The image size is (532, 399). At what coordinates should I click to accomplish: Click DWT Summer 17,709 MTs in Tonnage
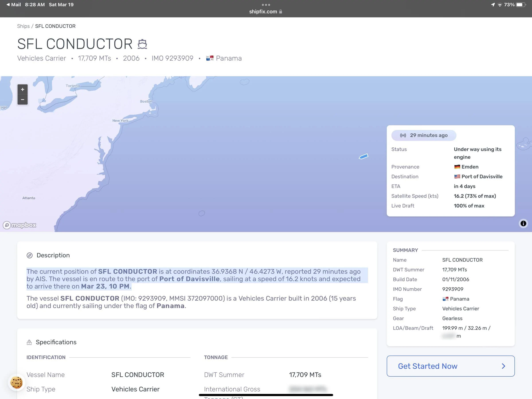pyautogui.click(x=305, y=375)
